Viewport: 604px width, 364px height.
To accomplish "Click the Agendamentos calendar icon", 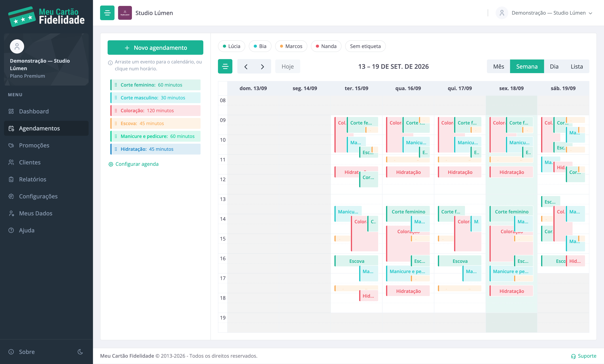I will click(11, 128).
